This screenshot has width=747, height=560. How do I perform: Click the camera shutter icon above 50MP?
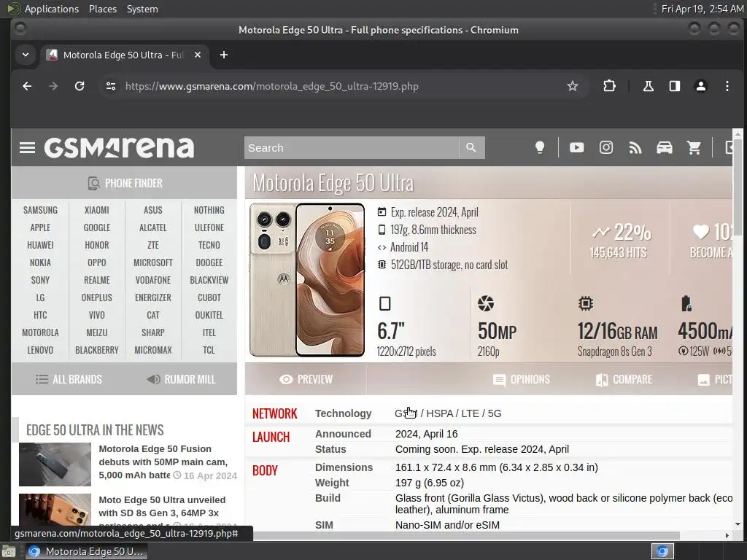486,303
